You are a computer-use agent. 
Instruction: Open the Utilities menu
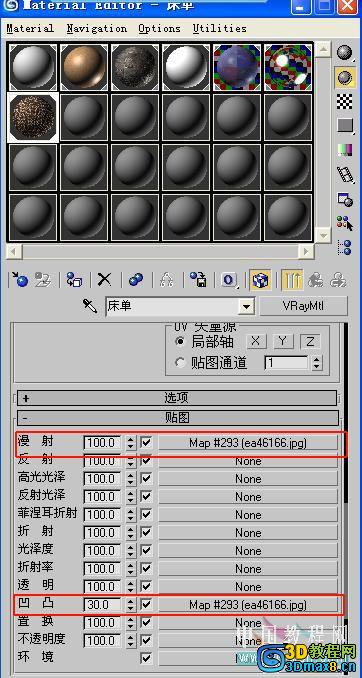[220, 29]
